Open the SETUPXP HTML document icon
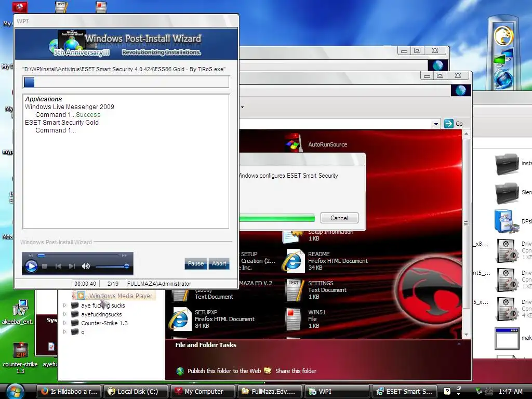The width and height of the screenshot is (532, 399). 180,319
